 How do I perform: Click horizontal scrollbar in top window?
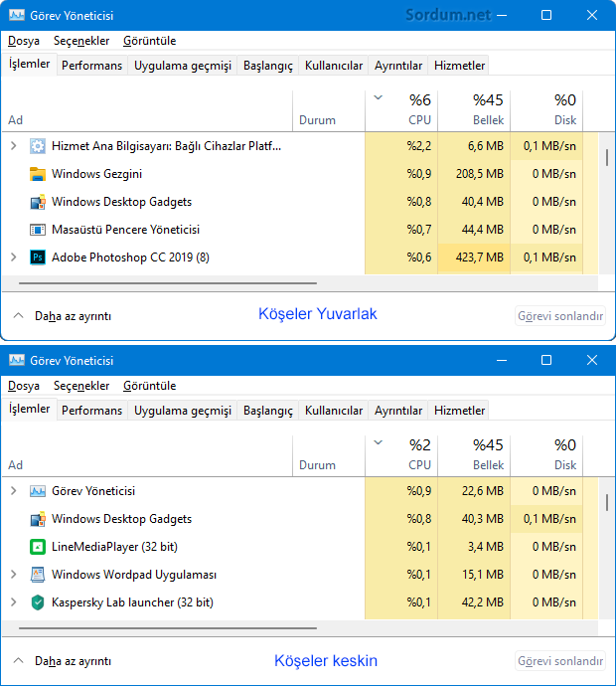tap(168, 283)
